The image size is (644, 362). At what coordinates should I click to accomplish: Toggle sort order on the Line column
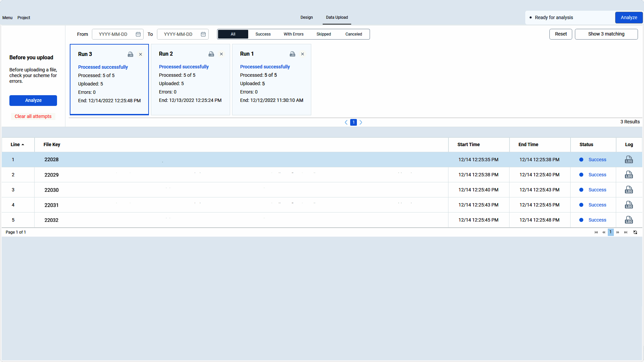pyautogui.click(x=18, y=144)
